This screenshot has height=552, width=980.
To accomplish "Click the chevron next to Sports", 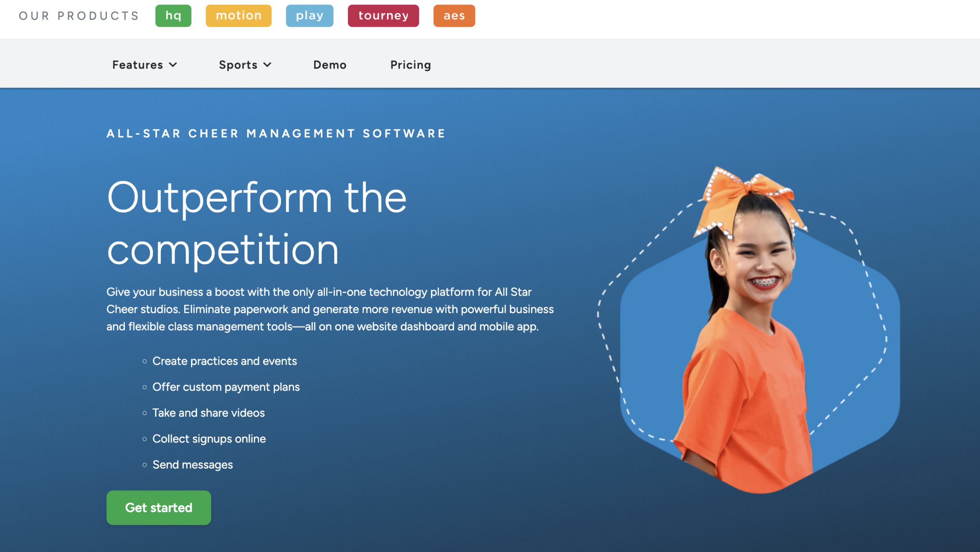I will pos(268,65).
